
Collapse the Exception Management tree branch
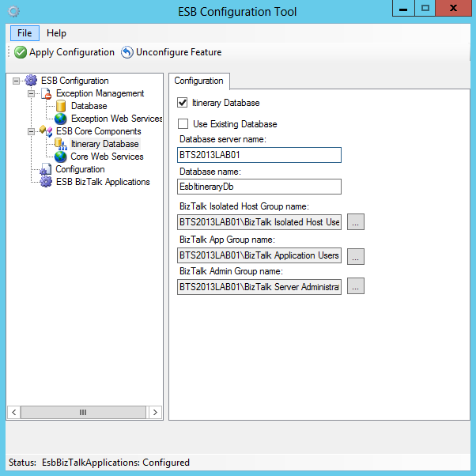[31, 93]
